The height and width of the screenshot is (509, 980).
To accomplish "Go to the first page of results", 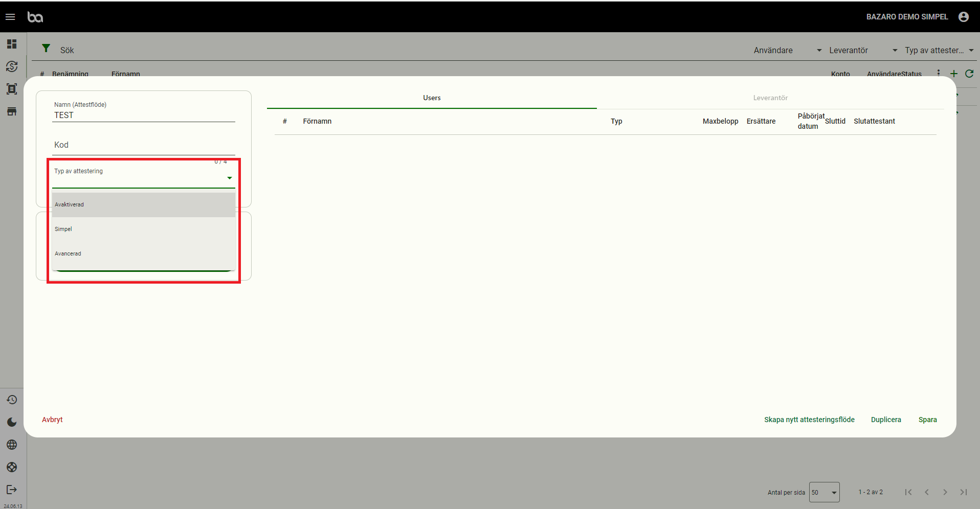I will coord(908,492).
